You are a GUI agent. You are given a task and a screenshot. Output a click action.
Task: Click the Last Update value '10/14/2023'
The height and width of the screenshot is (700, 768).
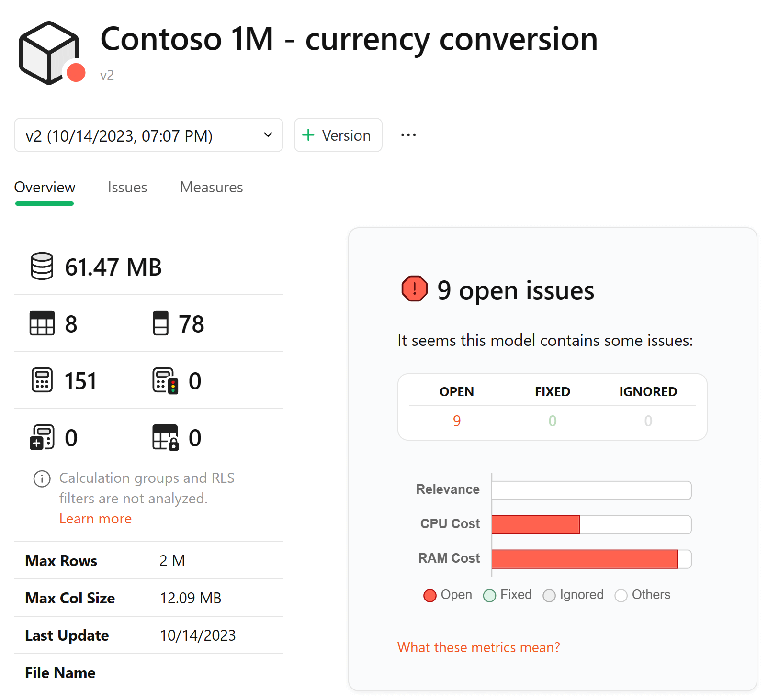click(x=198, y=635)
